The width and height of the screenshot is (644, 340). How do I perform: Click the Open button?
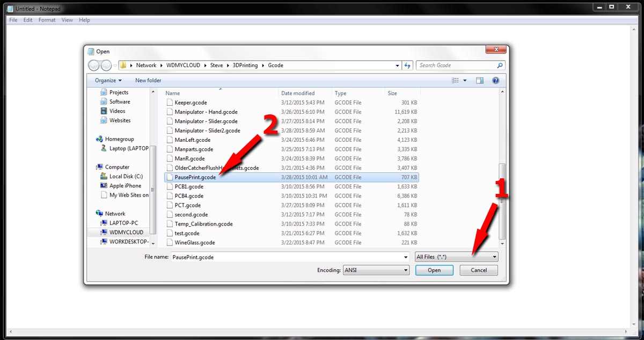434,270
